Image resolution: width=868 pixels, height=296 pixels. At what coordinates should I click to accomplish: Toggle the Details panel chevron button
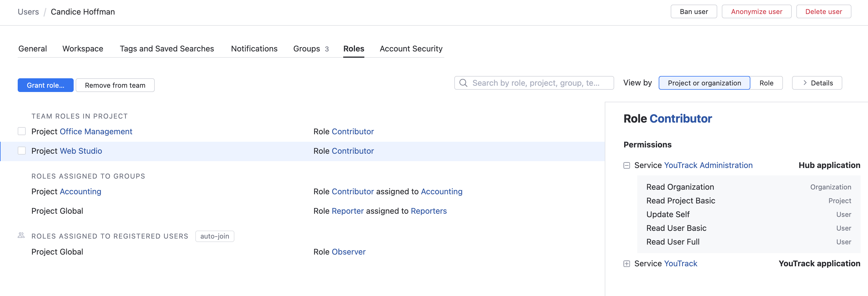[816, 83]
